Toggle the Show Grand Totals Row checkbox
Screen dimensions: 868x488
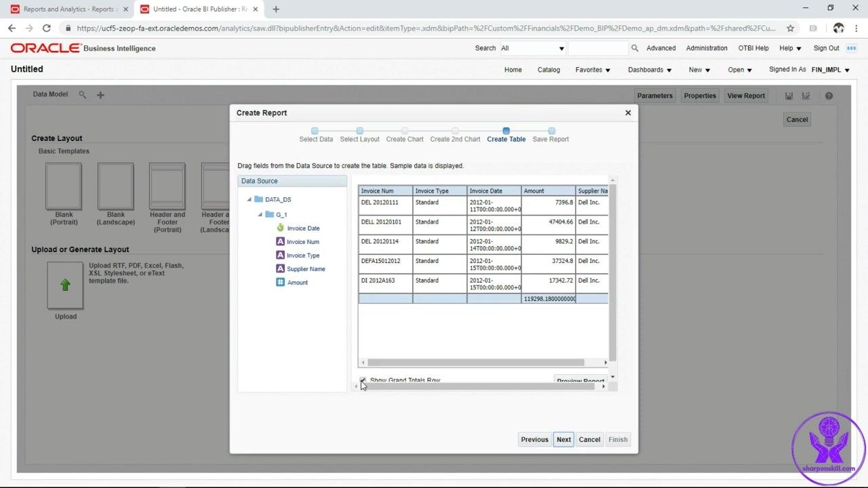coord(363,380)
